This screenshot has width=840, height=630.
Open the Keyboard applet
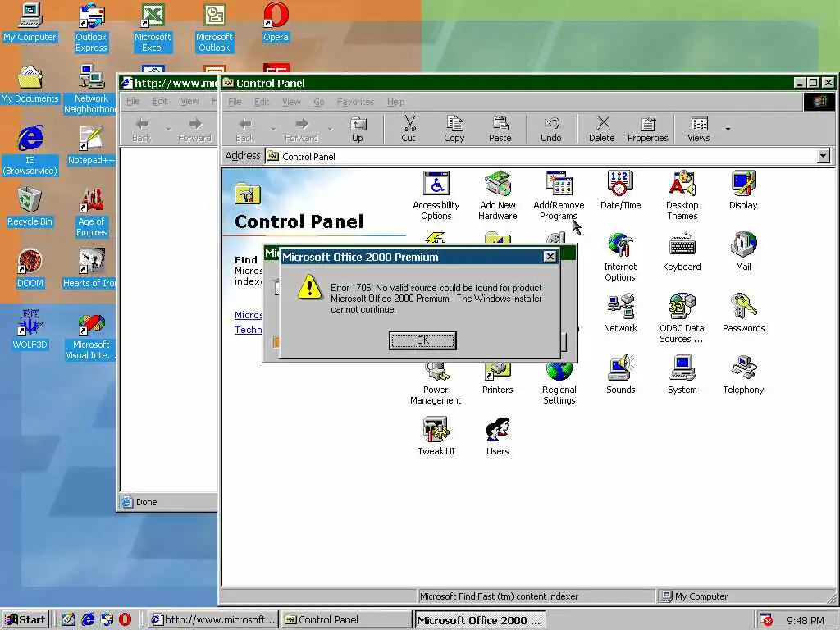682,252
